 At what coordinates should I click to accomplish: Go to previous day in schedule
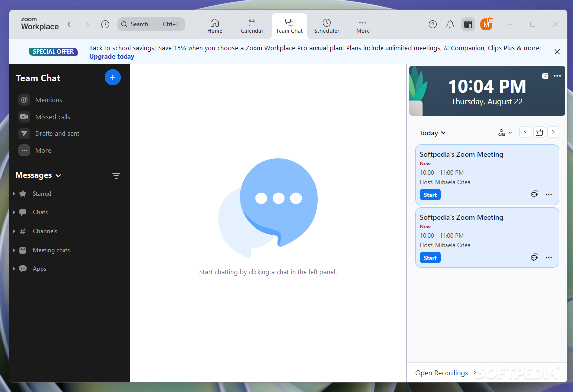(x=525, y=132)
